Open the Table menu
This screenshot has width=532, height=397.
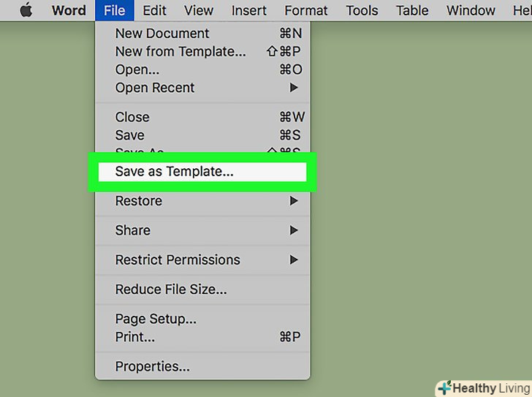(x=412, y=10)
